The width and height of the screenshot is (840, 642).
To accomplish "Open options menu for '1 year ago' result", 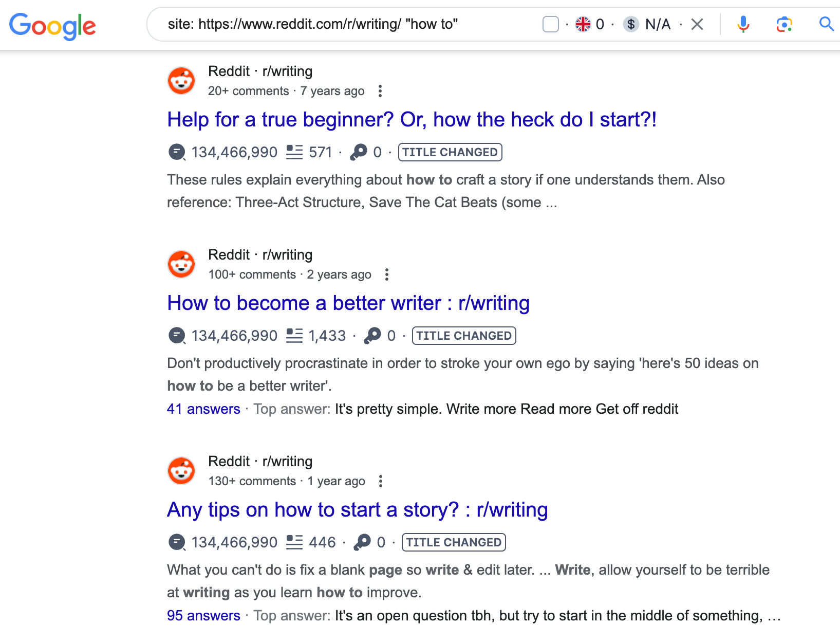I will click(x=381, y=481).
